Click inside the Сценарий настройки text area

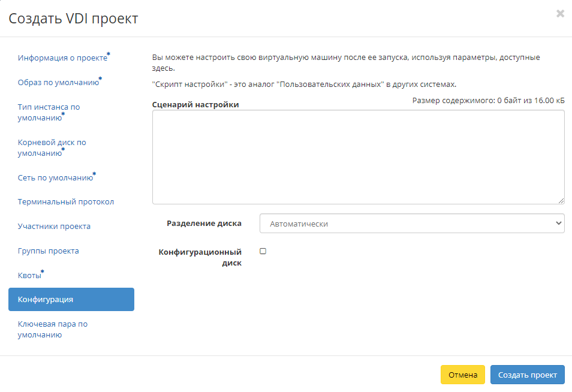[359, 156]
